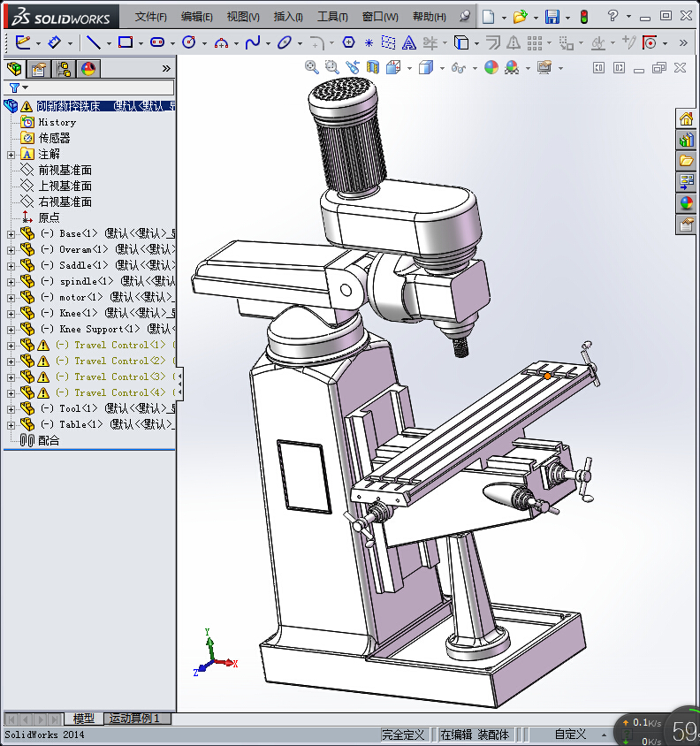Open the ConfigurationManager tab
The height and width of the screenshot is (746, 700).
click(64, 69)
